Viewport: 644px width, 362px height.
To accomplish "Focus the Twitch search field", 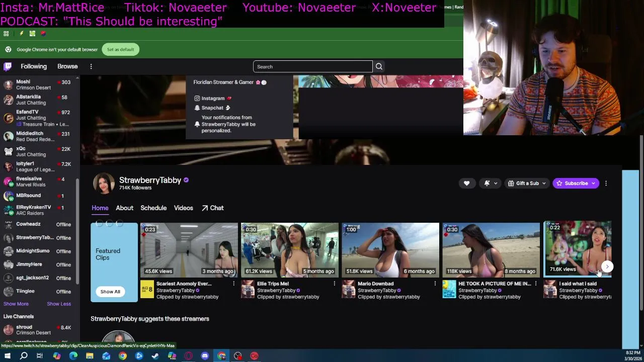I will click(312, 66).
